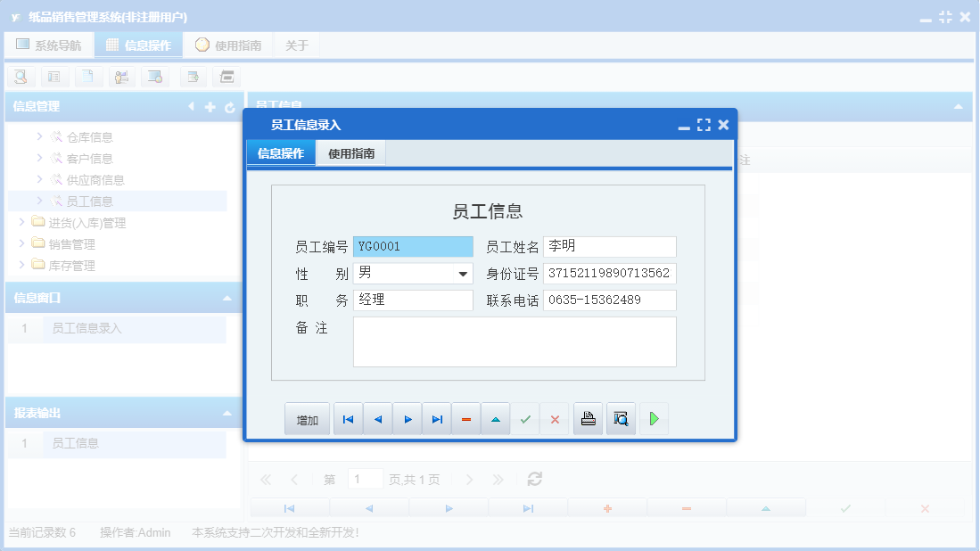
Task: Click the 增加 button in the dialog
Action: point(307,418)
